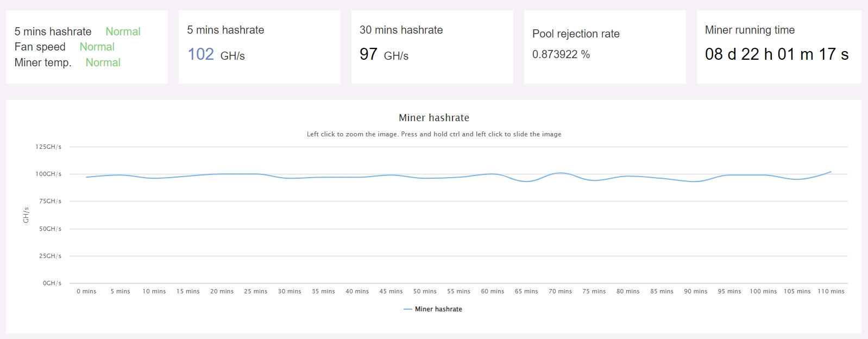Click the 0 mins x-axis label
The width and height of the screenshot is (868, 339).
tap(86, 292)
